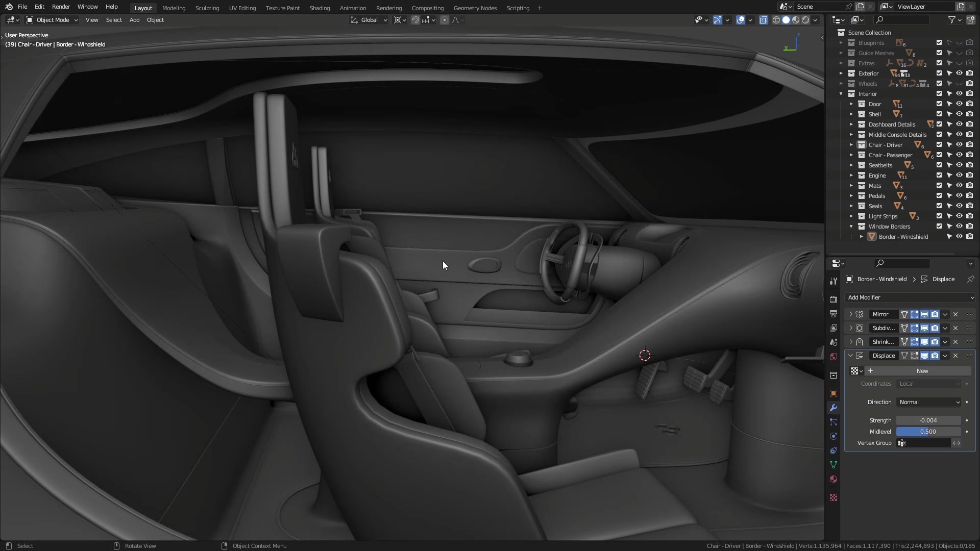Click the Strength -0.004 field
The height and width of the screenshot is (551, 980).
click(928, 420)
